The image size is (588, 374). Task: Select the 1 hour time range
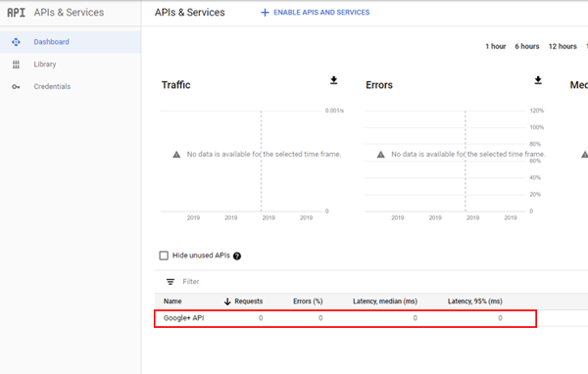[495, 46]
